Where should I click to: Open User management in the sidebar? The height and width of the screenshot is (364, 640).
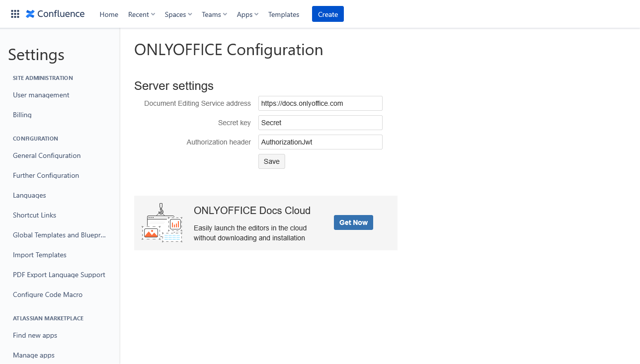click(41, 95)
